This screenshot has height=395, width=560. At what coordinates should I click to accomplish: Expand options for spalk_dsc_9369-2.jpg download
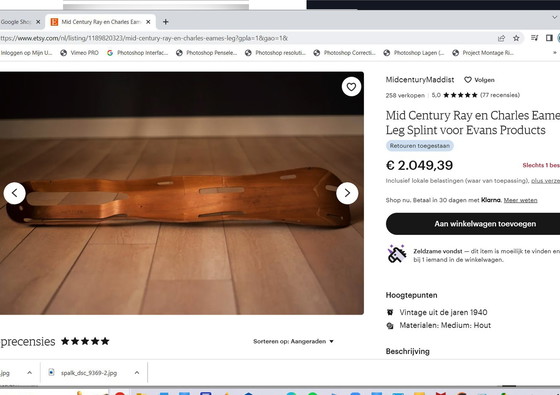tap(137, 373)
